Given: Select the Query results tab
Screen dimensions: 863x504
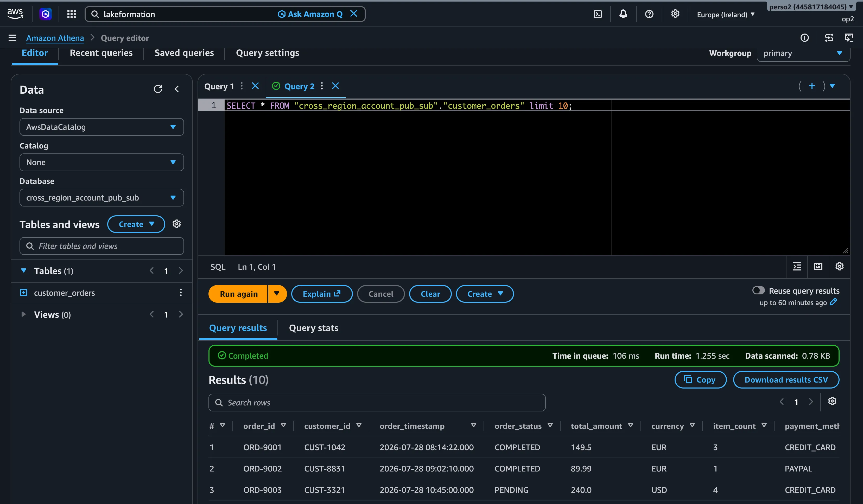Looking at the screenshot, I should pyautogui.click(x=238, y=328).
